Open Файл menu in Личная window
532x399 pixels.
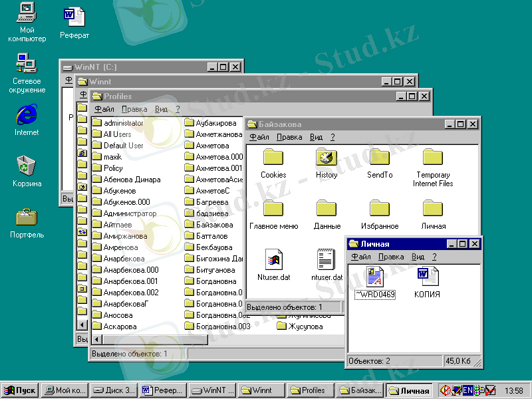point(360,257)
